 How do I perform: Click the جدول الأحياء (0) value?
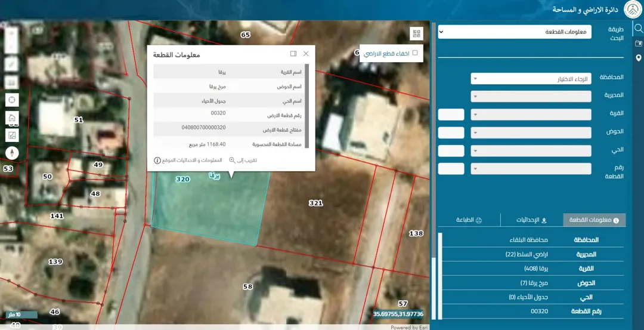click(x=528, y=297)
